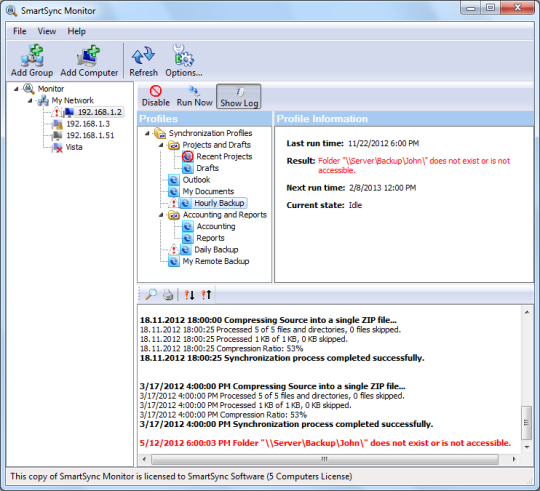540x491 pixels.
Task: Refresh the monitor view
Action: tap(143, 61)
